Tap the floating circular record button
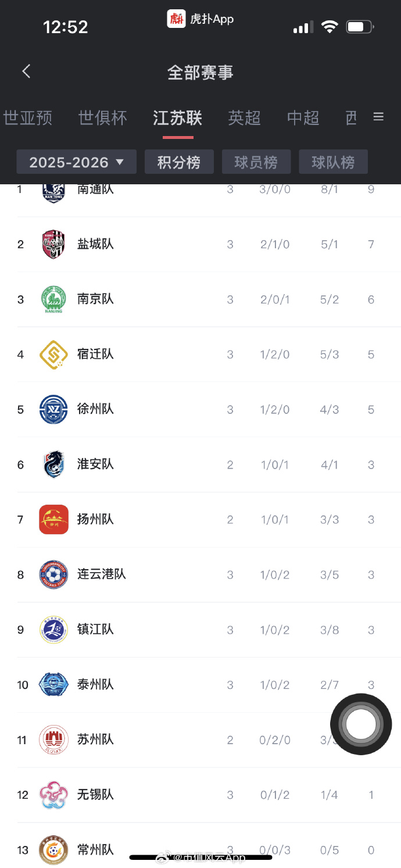Image resolution: width=401 pixels, height=868 pixels. pos(361,724)
